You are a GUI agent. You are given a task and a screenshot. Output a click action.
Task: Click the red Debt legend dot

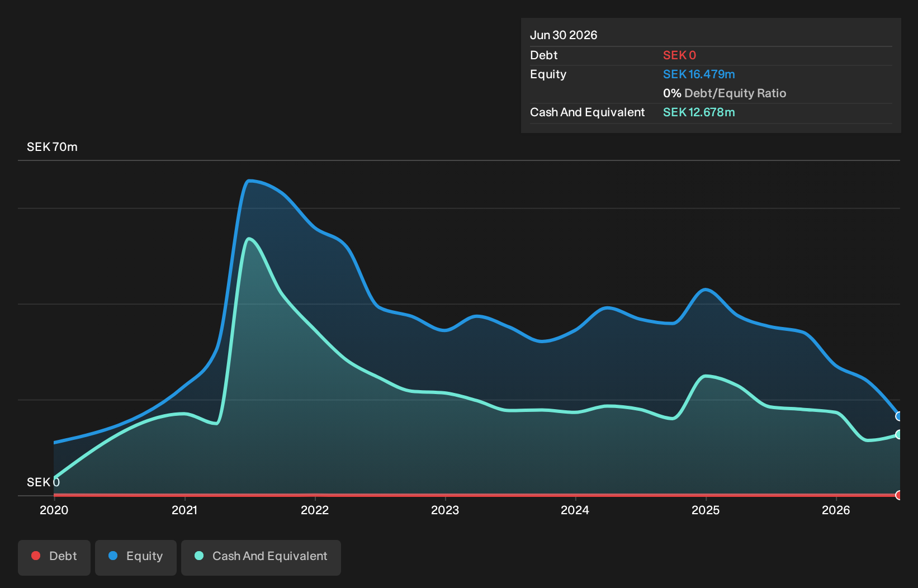[36, 556]
